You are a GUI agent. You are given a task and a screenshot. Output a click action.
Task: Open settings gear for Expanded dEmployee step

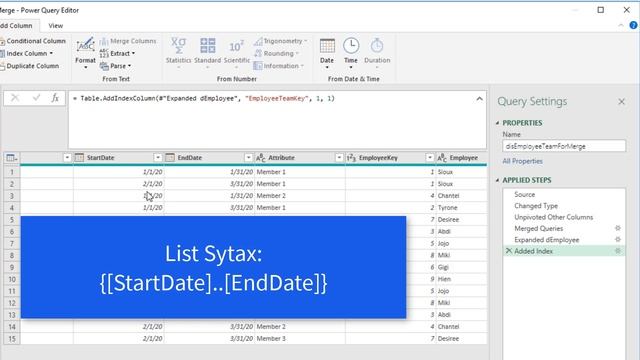coord(618,240)
